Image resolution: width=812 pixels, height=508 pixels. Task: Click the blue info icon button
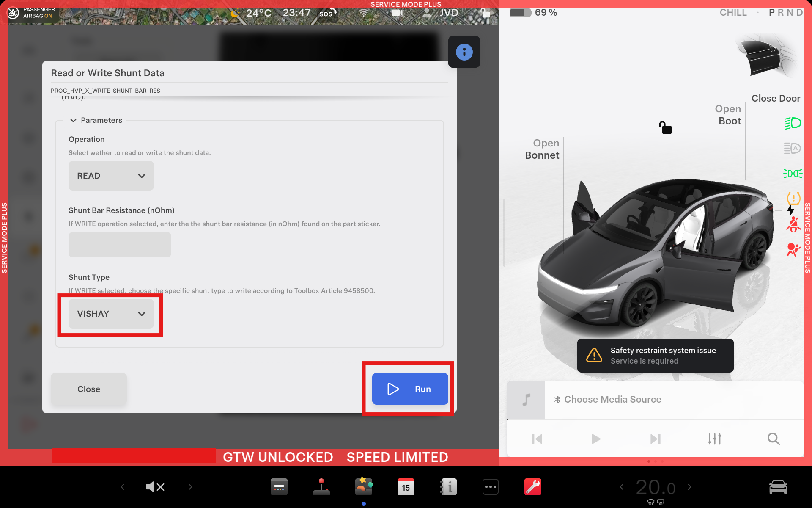[464, 52]
